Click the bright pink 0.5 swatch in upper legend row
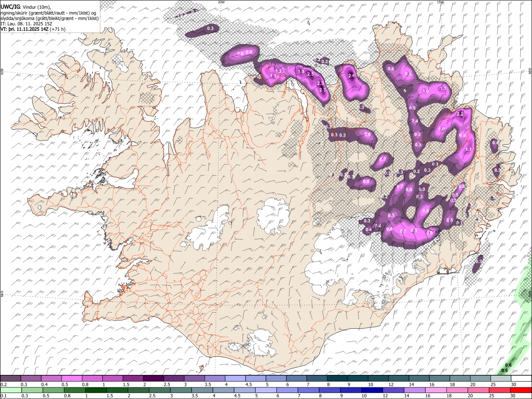The image size is (532, 399). pos(71,379)
